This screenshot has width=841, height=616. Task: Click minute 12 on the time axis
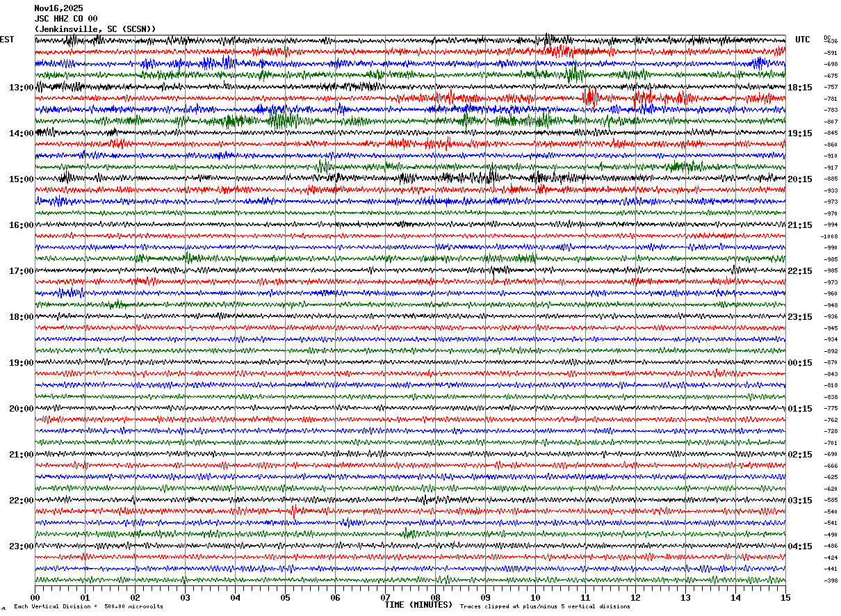(x=635, y=597)
